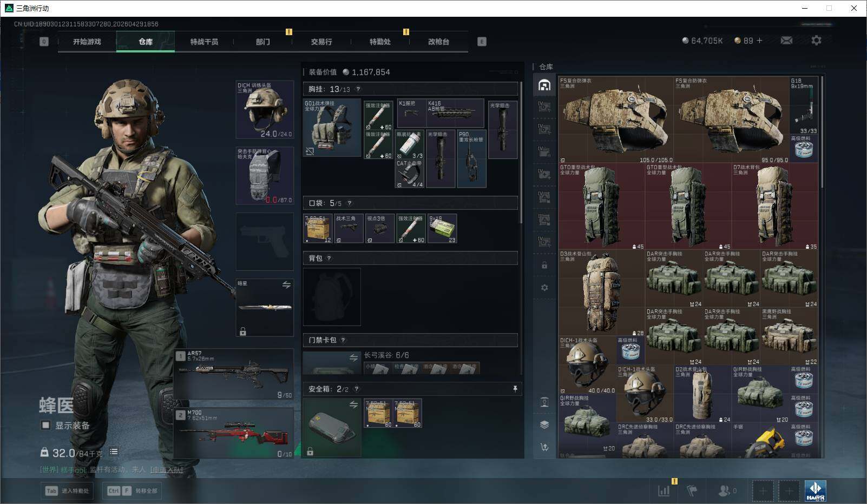This screenshot has width=867, height=504.
Task: Switch to the 特勤处 tab
Action: pyautogui.click(x=380, y=42)
